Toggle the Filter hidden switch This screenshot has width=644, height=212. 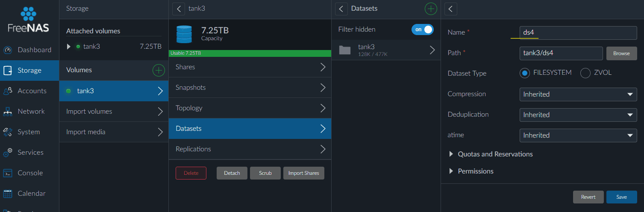point(423,29)
